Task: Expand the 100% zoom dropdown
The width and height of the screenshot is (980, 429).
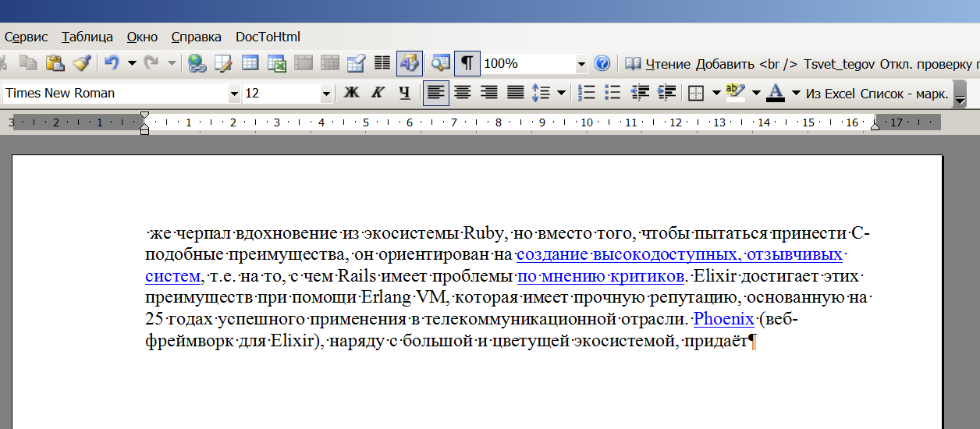Action: 581,64
